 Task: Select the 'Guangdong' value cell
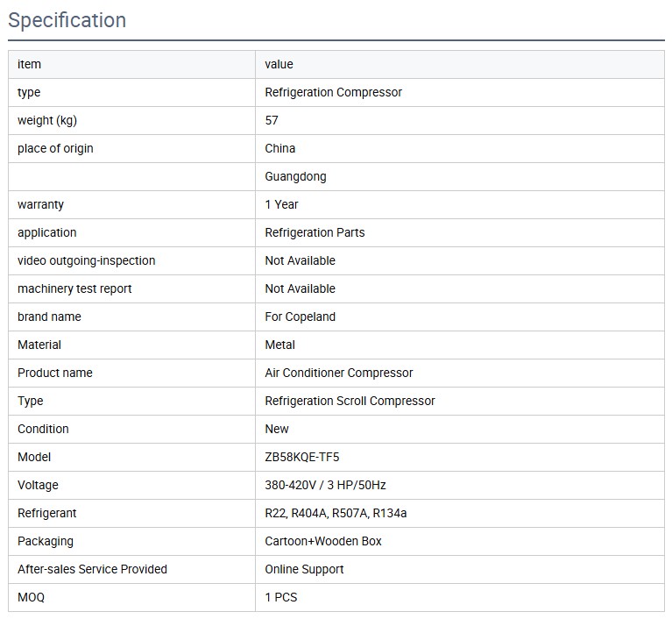coord(295,176)
